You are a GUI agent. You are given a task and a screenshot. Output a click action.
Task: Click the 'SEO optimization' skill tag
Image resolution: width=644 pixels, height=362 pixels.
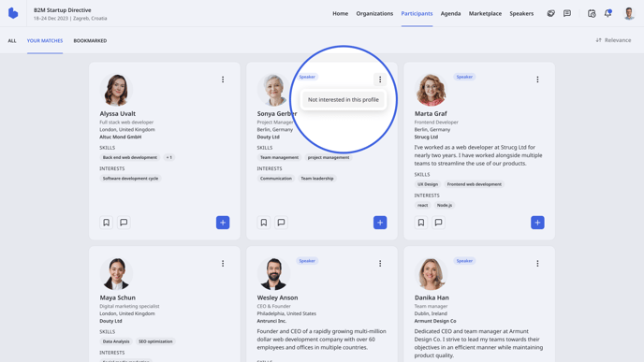tap(155, 341)
